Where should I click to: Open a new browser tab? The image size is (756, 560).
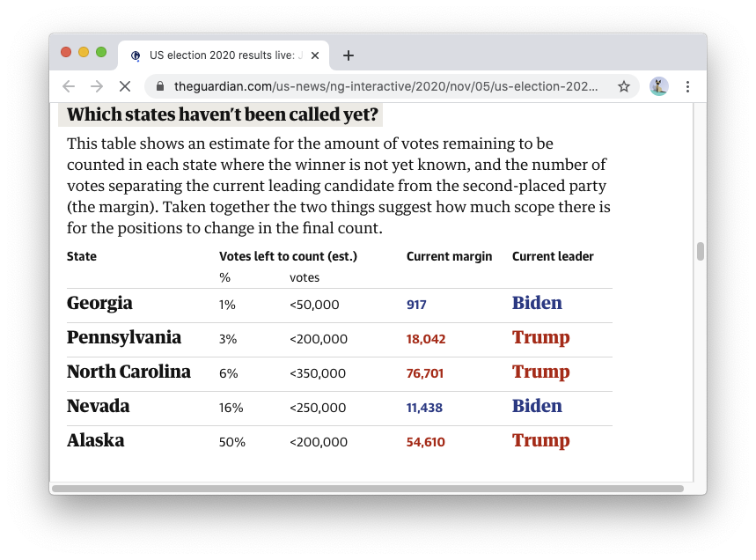point(349,55)
